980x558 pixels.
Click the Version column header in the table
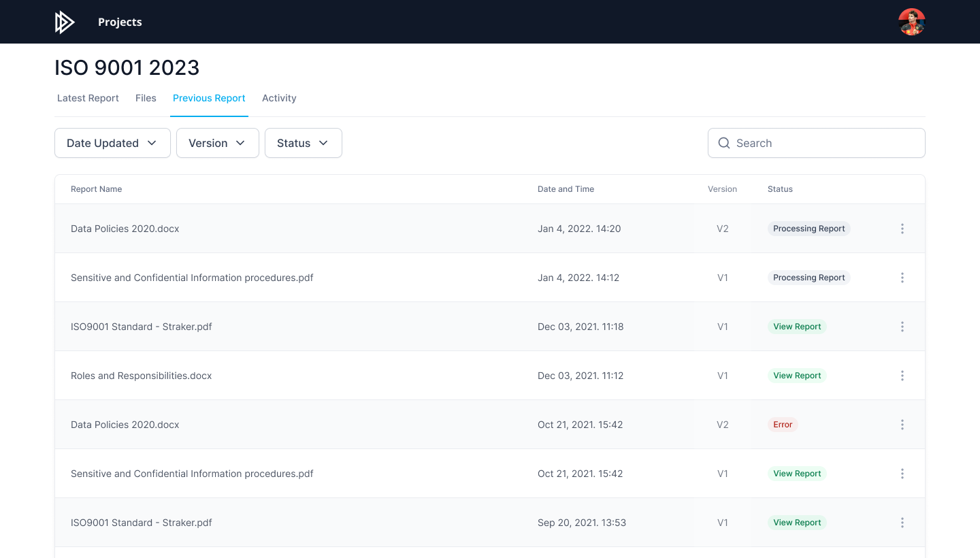tap(722, 189)
